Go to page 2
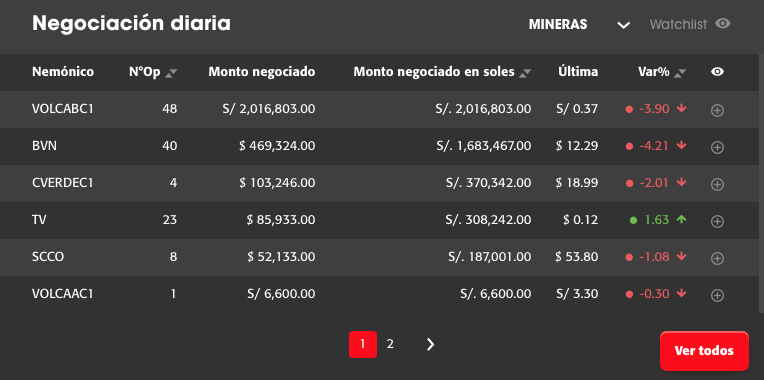Viewport: 764px width, 380px height. [390, 344]
